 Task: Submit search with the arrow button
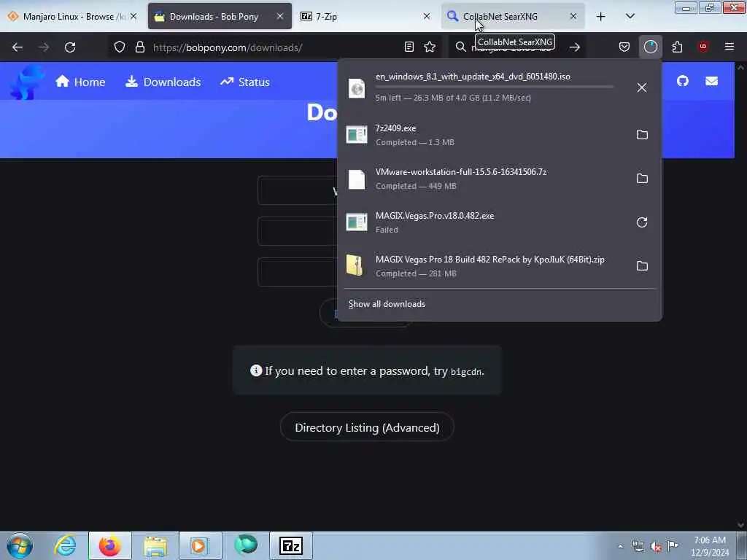pyautogui.click(x=575, y=47)
